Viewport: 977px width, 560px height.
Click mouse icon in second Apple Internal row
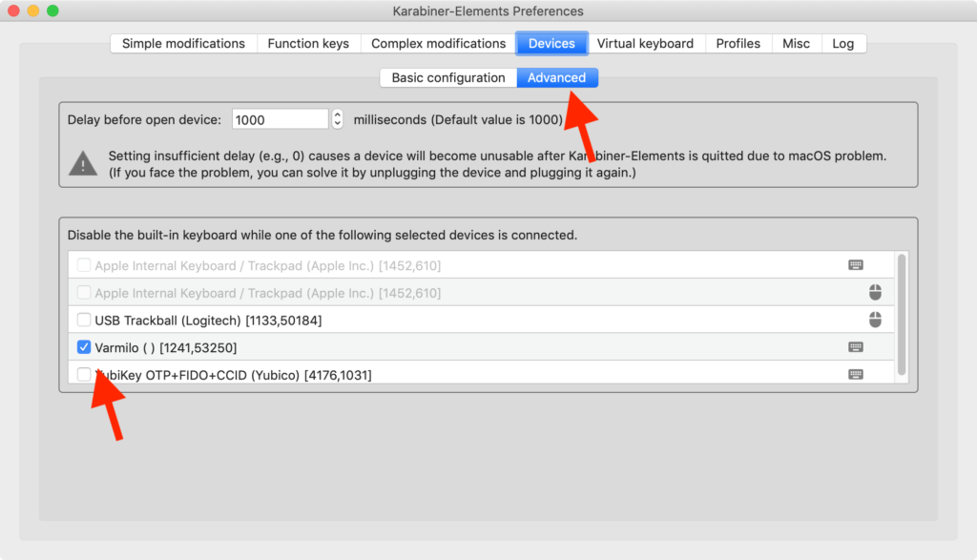875,293
